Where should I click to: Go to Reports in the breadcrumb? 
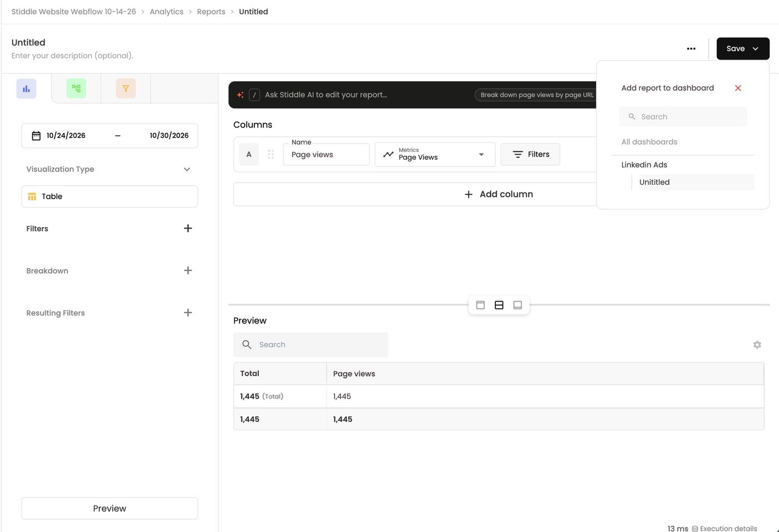pyautogui.click(x=211, y=12)
